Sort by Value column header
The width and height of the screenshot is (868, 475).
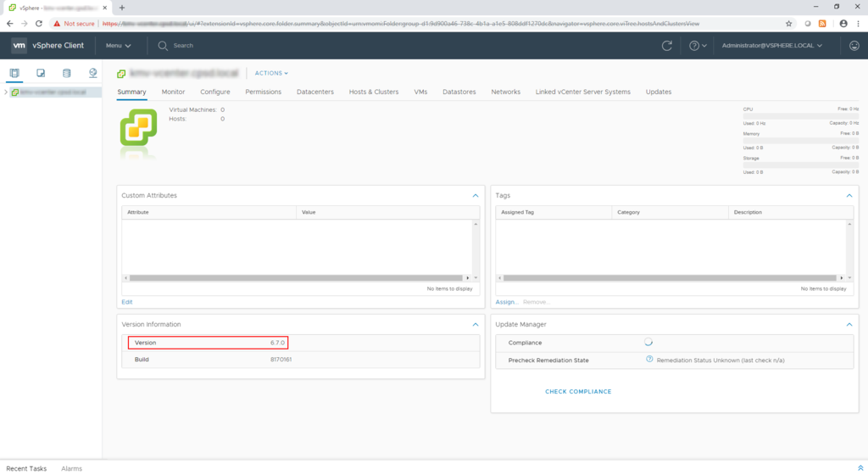point(388,212)
